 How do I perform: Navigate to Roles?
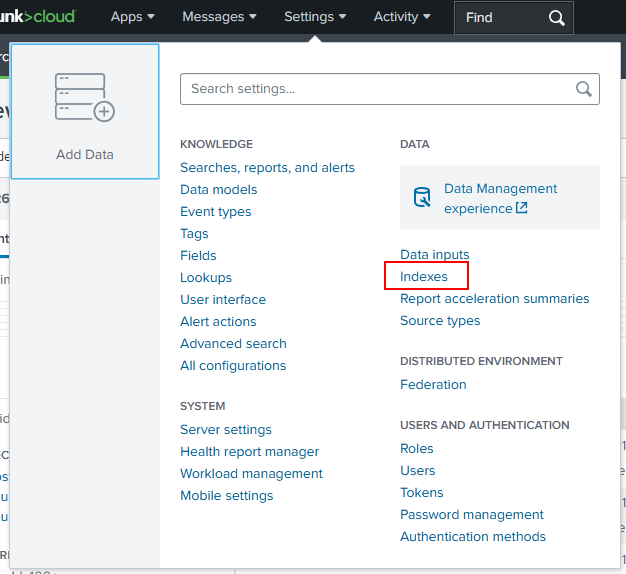pyautogui.click(x=417, y=449)
